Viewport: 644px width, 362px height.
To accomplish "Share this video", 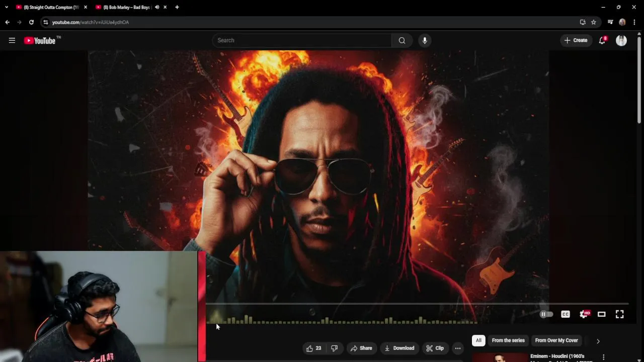I will 361,348.
